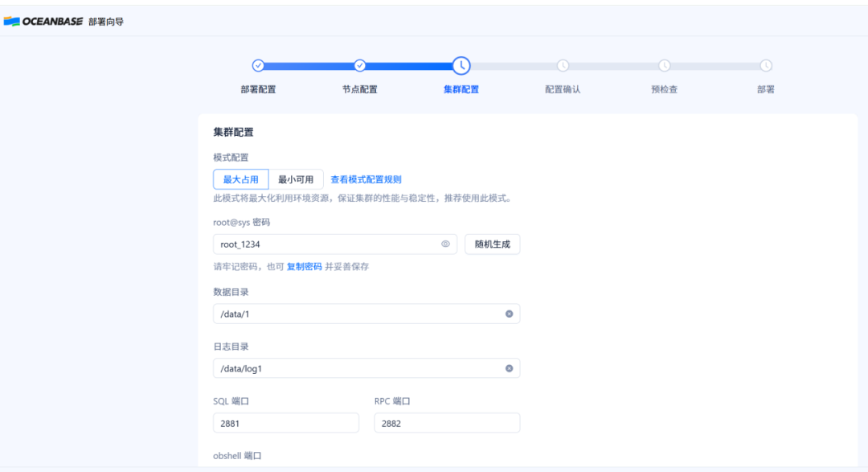Click inside the RPC 端口 input field

[x=447, y=422]
